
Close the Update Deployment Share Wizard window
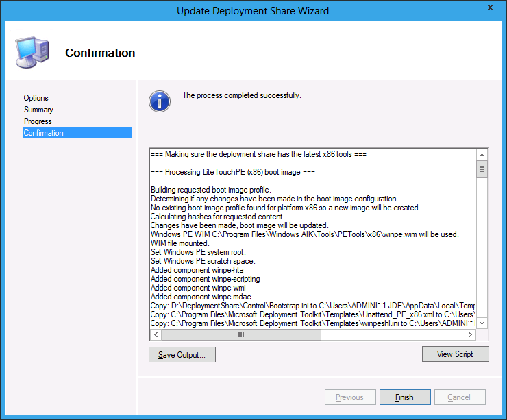coord(489,8)
